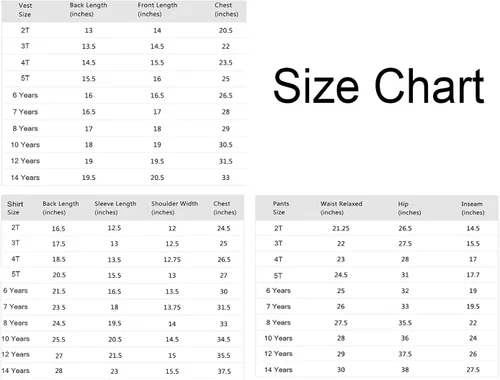Click the pants Hip column header
500x380 pixels.
409,208
